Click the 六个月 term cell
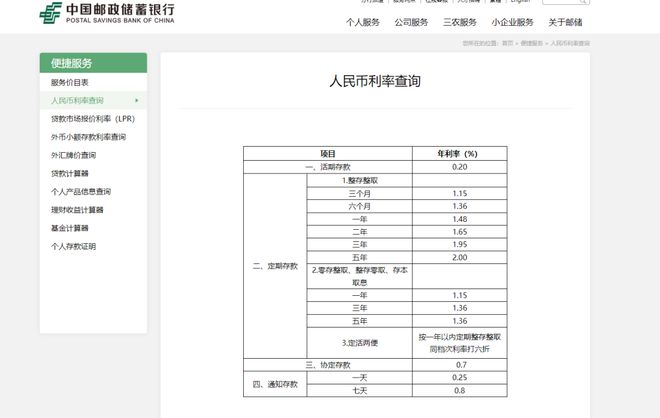This screenshot has height=418, width=660. (360, 206)
